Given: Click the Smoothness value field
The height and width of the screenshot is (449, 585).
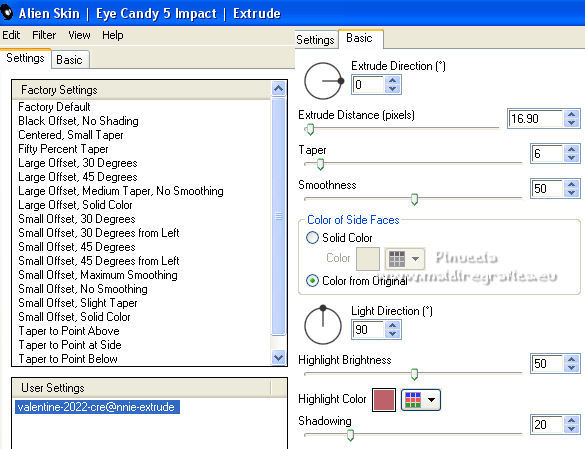Looking at the screenshot, I should click(x=547, y=188).
